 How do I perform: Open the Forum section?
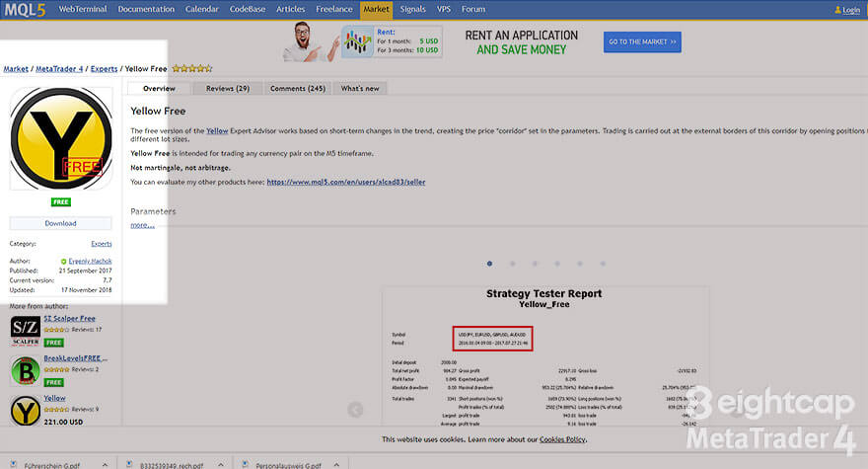pyautogui.click(x=473, y=10)
